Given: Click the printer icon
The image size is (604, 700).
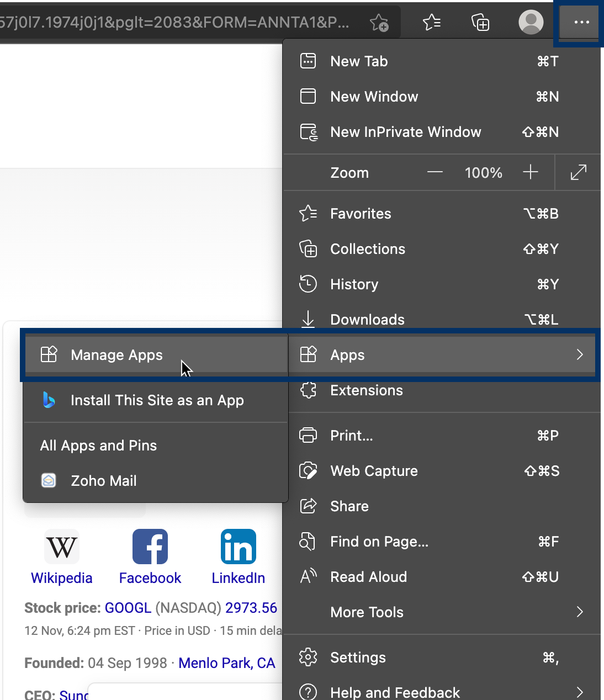Looking at the screenshot, I should tap(308, 435).
